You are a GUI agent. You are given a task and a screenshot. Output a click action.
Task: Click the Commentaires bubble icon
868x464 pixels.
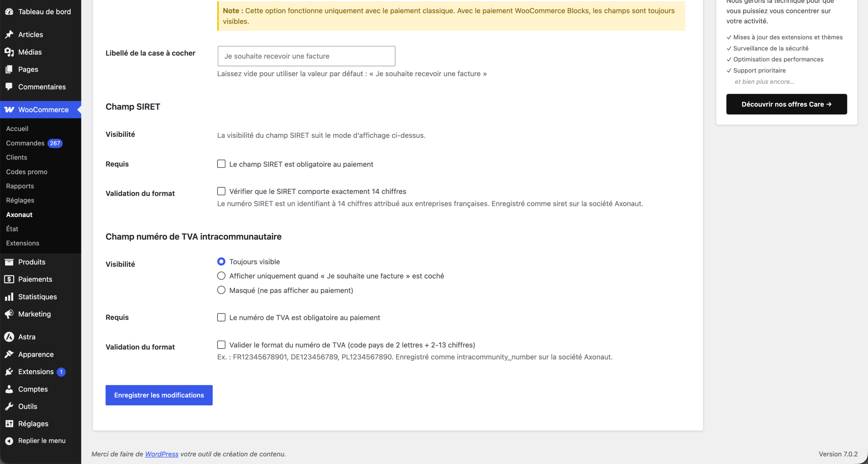click(x=9, y=87)
